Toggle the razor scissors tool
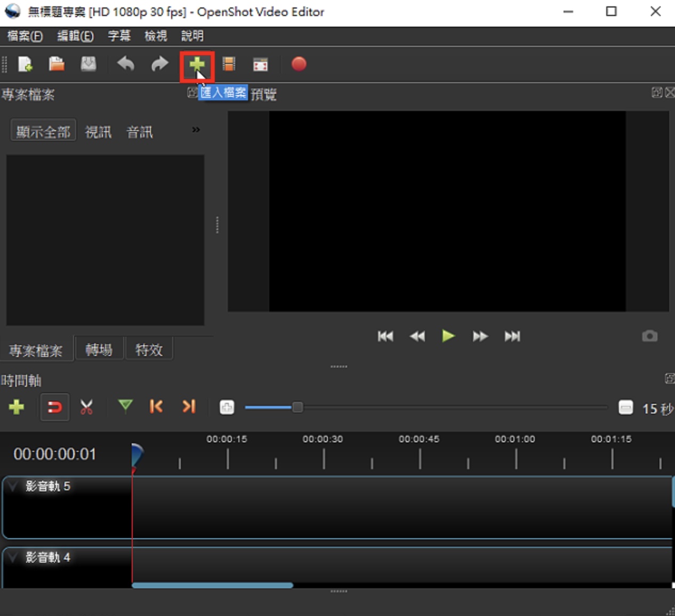 point(86,407)
